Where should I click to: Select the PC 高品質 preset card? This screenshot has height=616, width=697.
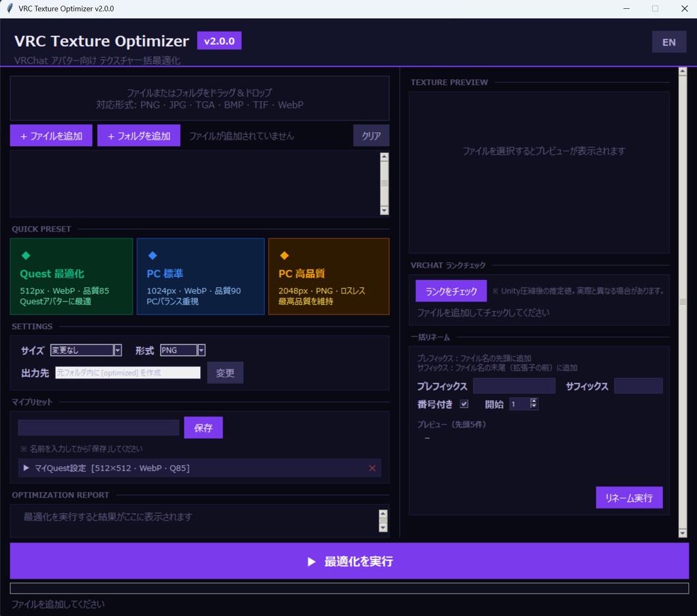[x=329, y=276]
